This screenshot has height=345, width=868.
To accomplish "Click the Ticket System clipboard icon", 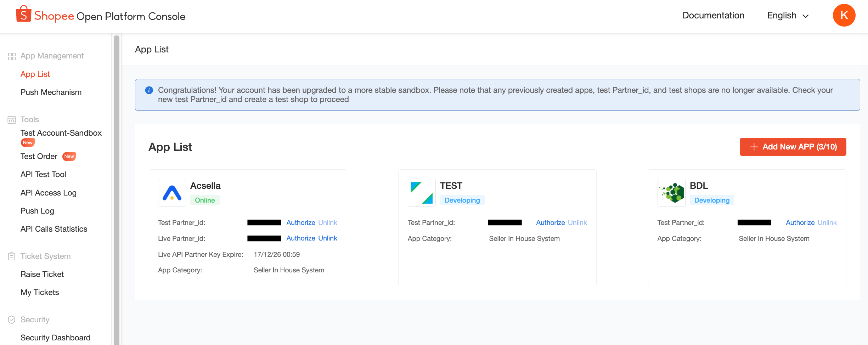I will tap(12, 256).
